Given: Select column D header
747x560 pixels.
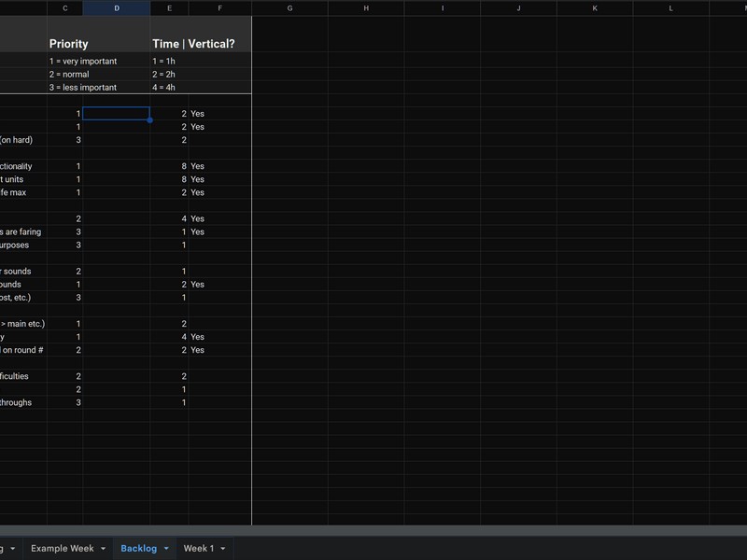Looking at the screenshot, I should point(116,8).
